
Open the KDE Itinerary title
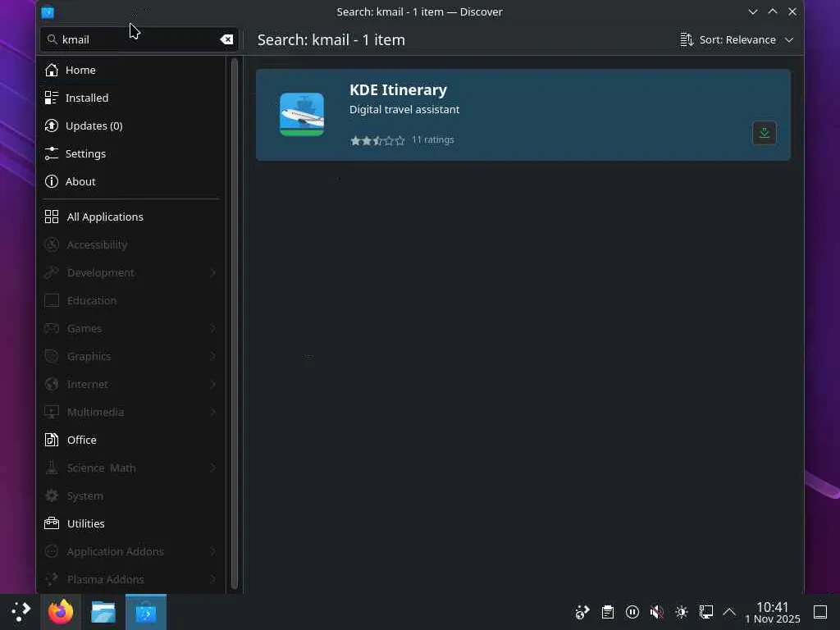(398, 90)
